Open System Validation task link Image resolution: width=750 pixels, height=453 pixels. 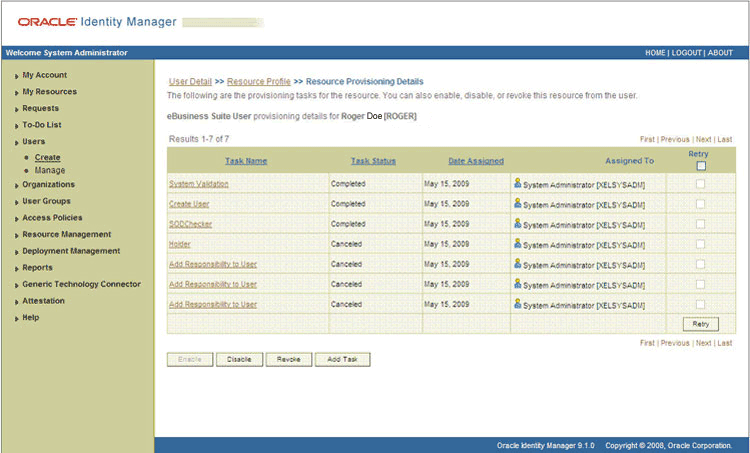[199, 184]
